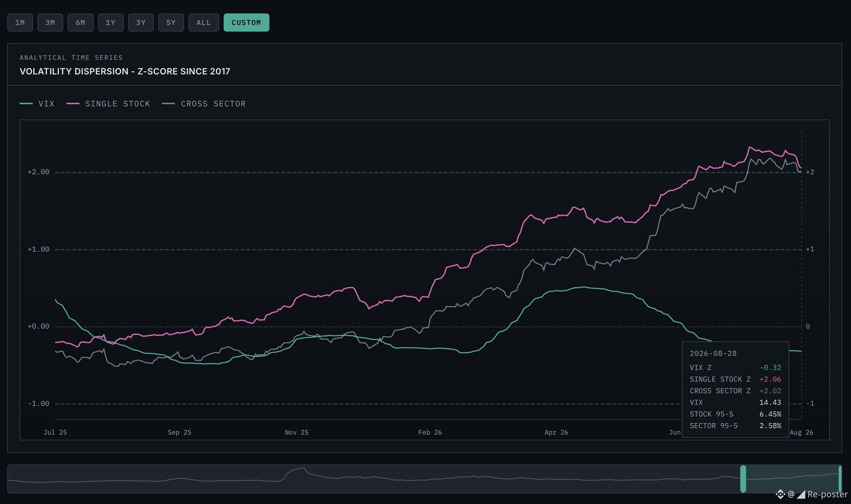
Task: Set range to 3Y
Action: [x=141, y=23]
